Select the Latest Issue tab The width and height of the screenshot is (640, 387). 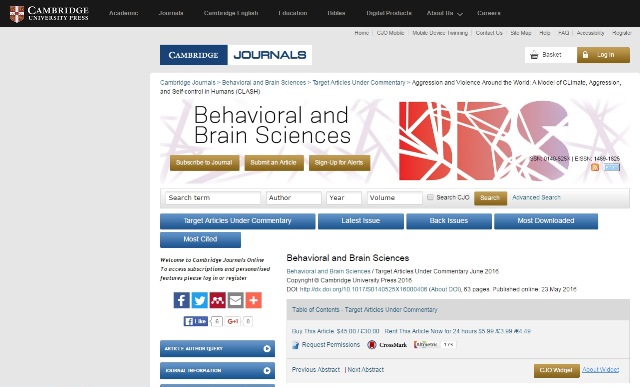tap(361, 221)
